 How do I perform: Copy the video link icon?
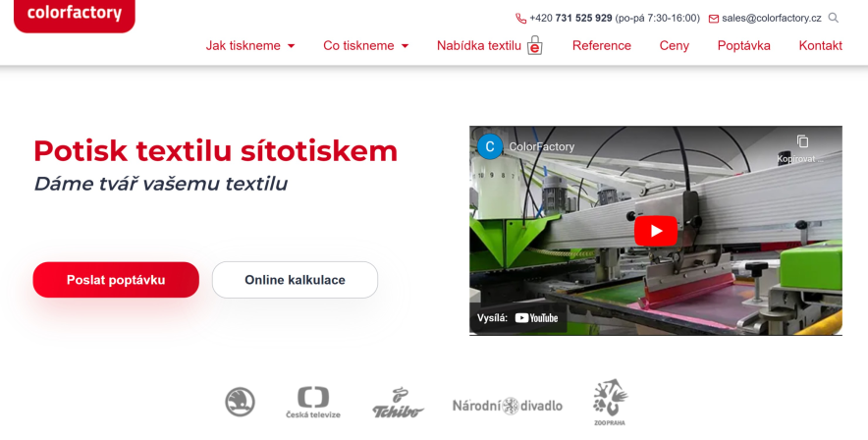[x=802, y=141]
